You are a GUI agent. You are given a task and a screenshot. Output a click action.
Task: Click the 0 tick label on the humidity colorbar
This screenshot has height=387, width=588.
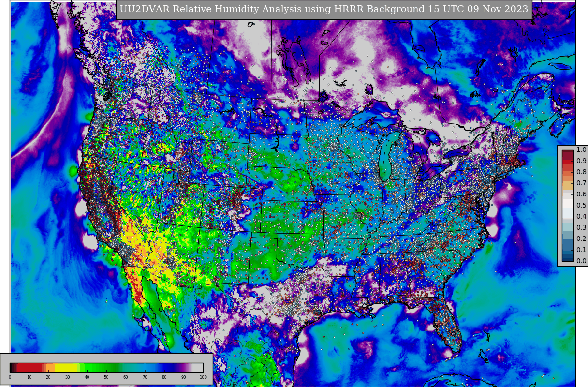coord(10,377)
